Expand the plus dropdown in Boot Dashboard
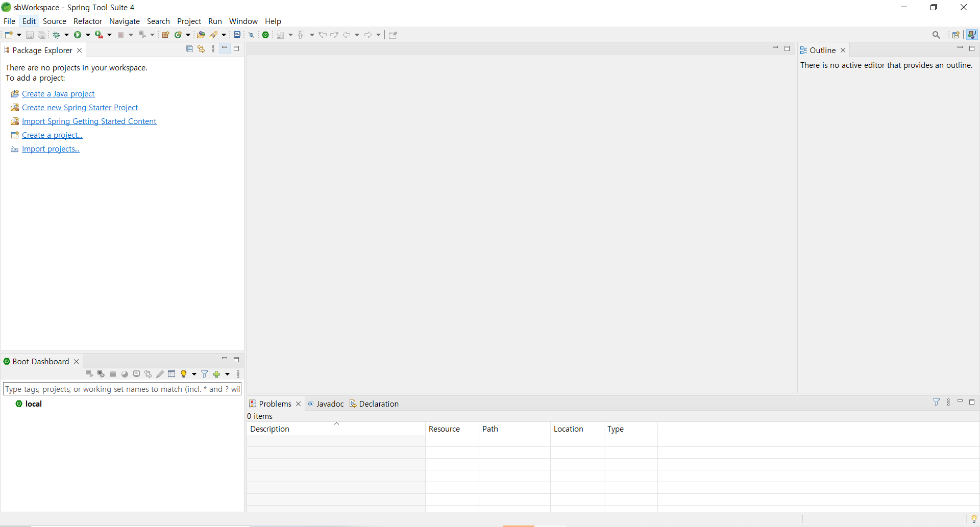This screenshot has width=980, height=527. pyautogui.click(x=227, y=374)
